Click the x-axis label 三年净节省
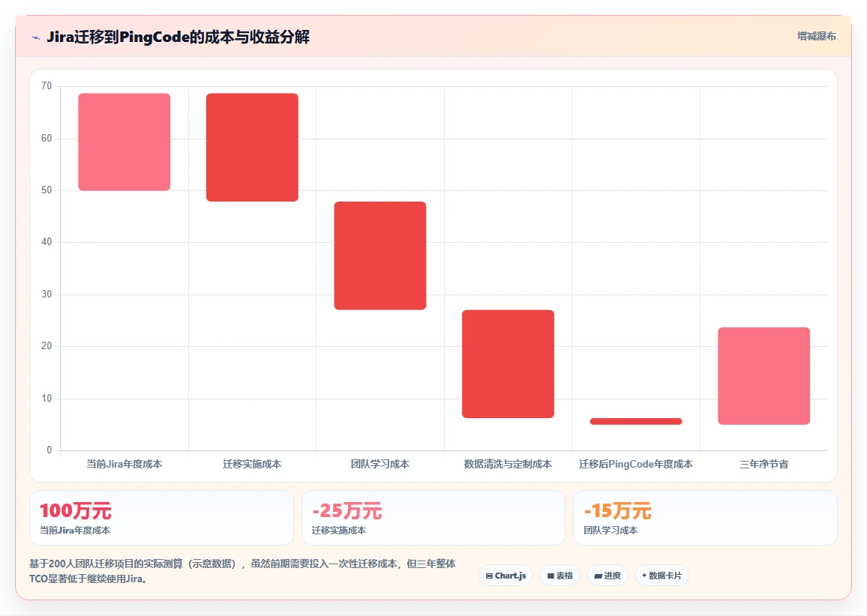 (764, 464)
